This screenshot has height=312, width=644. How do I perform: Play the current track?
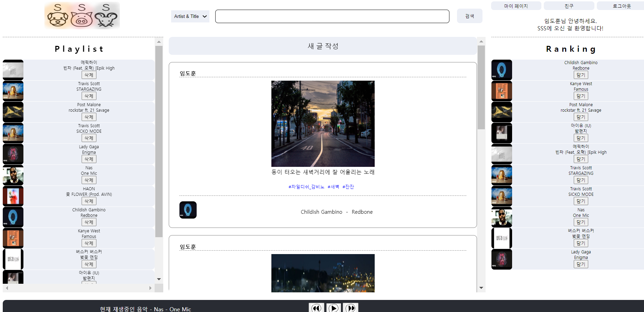click(x=334, y=308)
